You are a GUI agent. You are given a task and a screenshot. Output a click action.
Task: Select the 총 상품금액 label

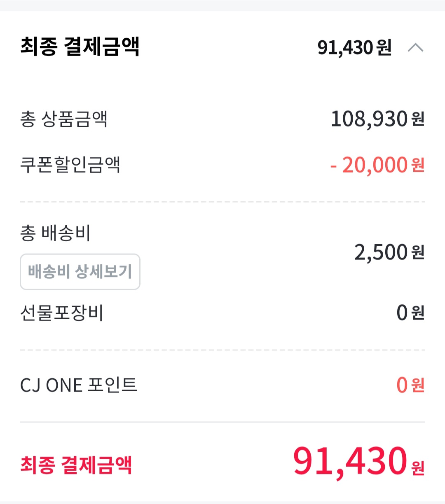pos(64,119)
